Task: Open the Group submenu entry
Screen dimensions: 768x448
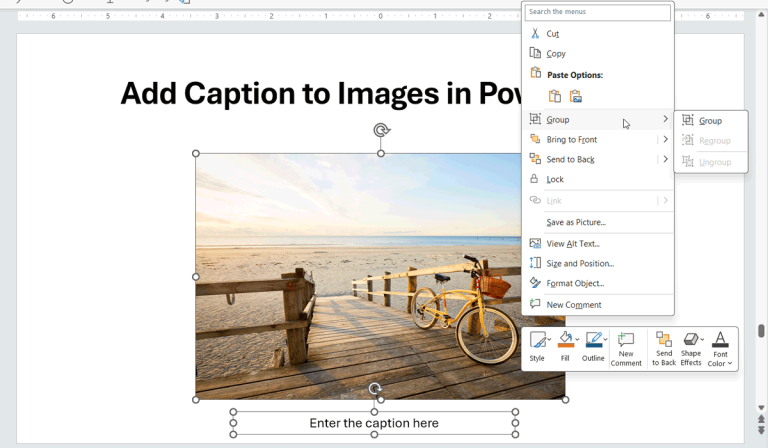Action: tap(598, 119)
